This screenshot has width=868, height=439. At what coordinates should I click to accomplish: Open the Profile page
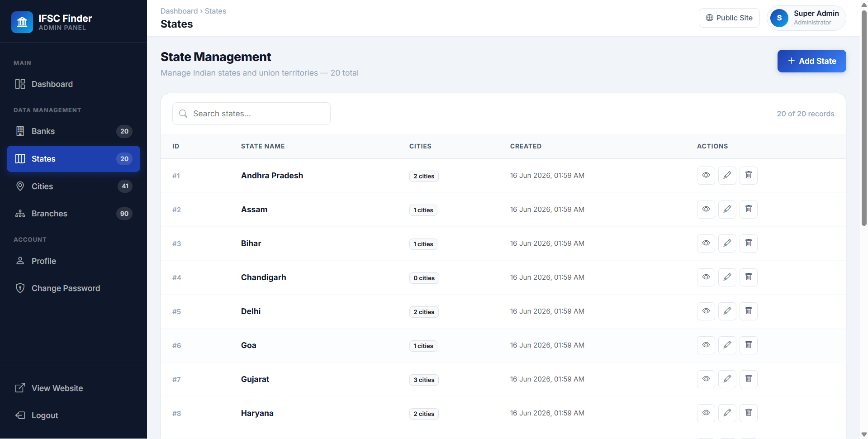pos(73,261)
